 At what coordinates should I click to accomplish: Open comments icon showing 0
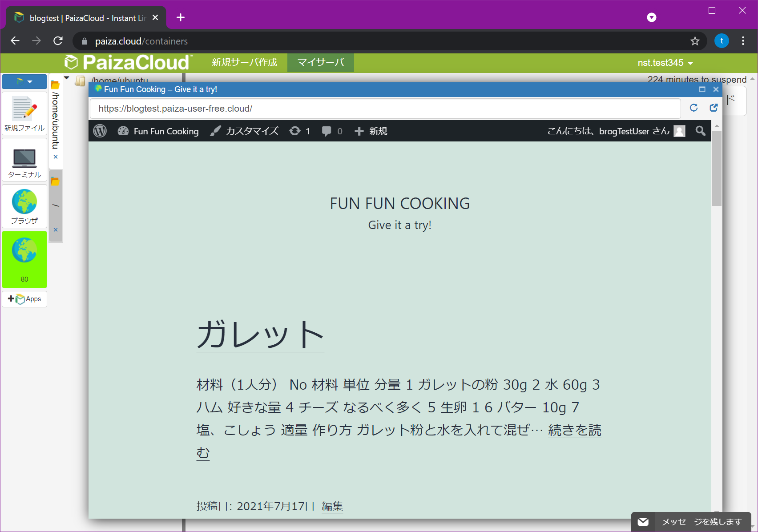(332, 131)
